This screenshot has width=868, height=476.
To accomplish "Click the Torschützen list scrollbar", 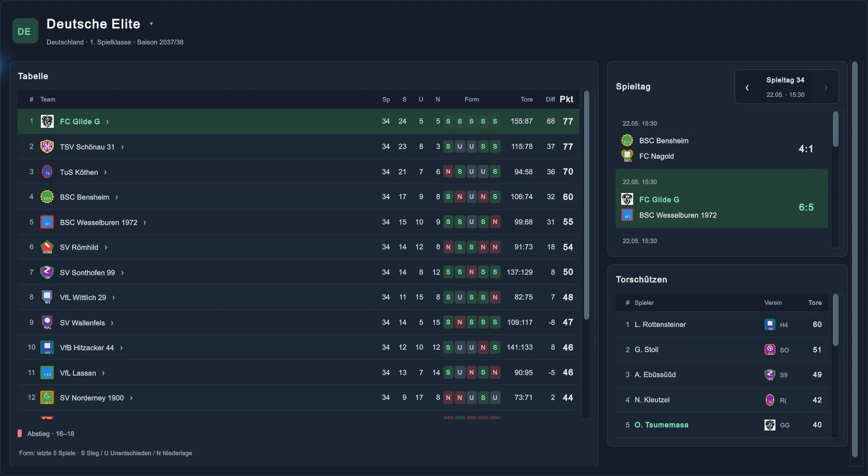I will coord(835,320).
